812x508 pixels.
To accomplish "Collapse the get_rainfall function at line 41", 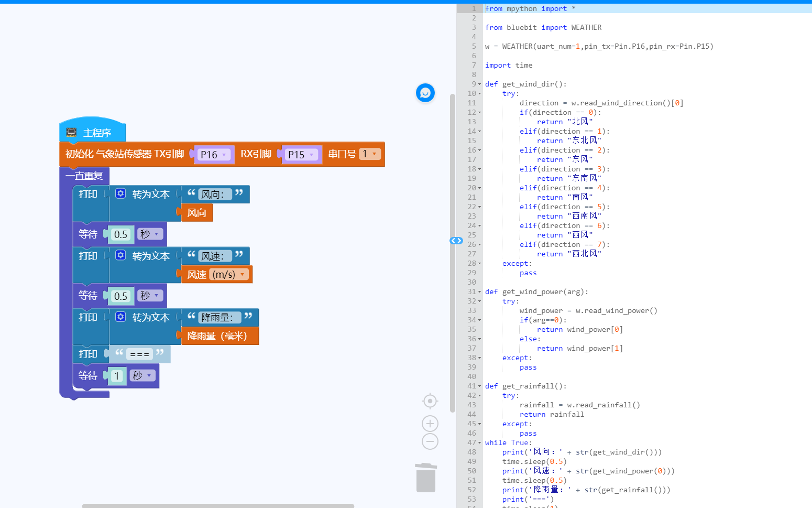I will tap(479, 386).
